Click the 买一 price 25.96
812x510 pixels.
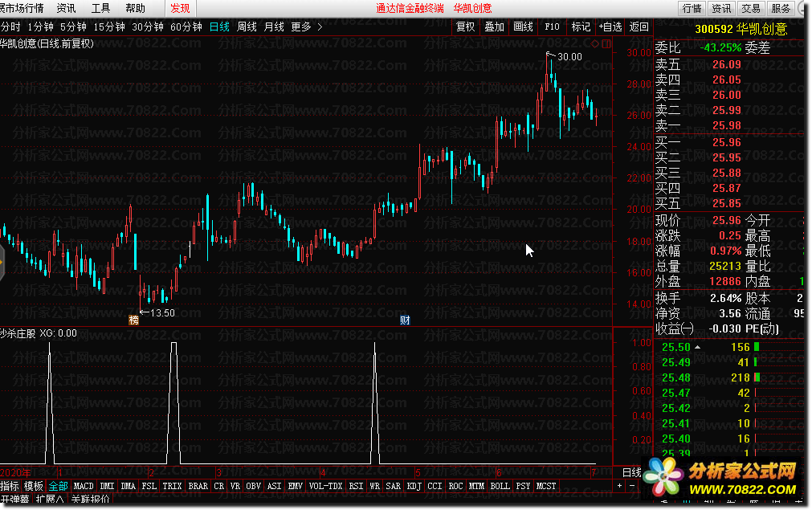[x=727, y=142]
